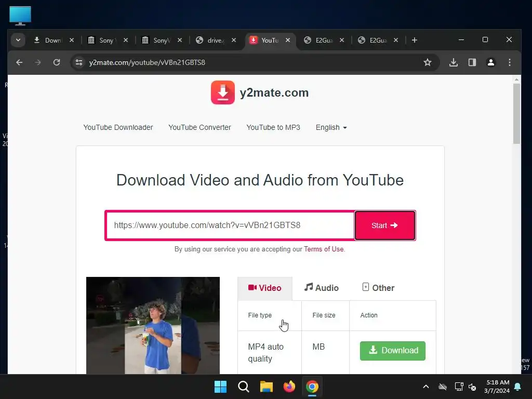This screenshot has width=532, height=399.
Task: Click the muted volume tray icon
Action: click(472, 387)
